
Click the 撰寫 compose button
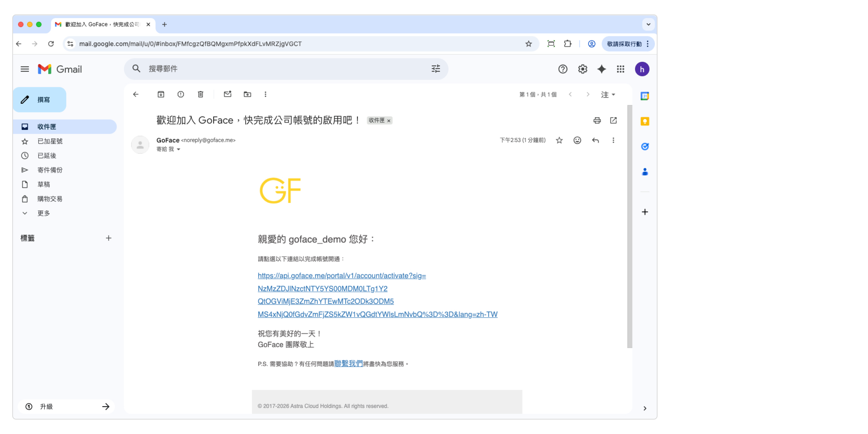pyautogui.click(x=40, y=100)
